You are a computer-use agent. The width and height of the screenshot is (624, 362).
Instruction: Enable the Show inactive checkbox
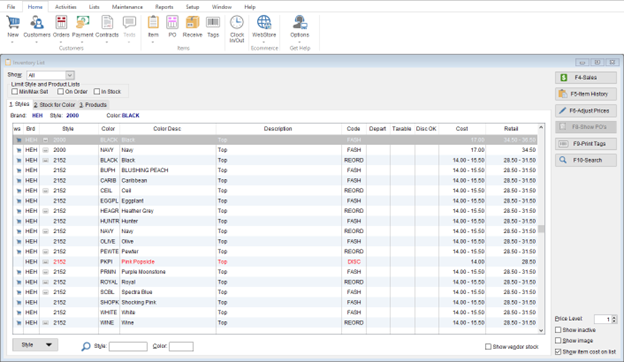[x=558, y=330]
